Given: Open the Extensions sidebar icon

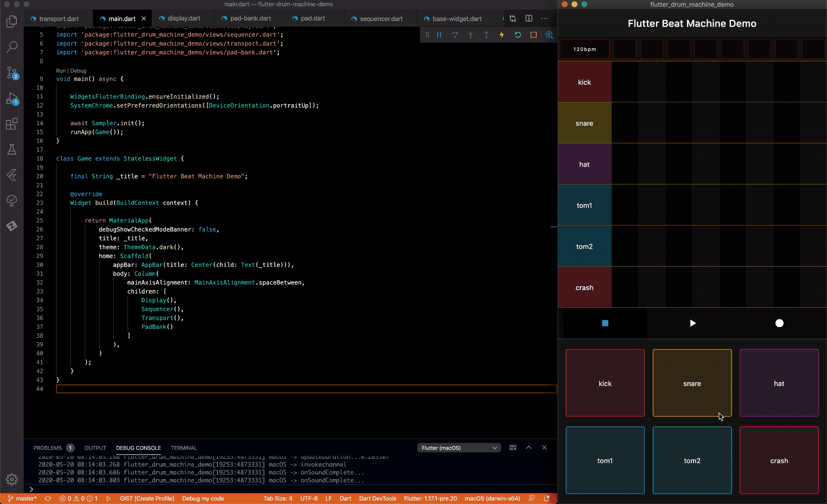Looking at the screenshot, I should click(12, 124).
